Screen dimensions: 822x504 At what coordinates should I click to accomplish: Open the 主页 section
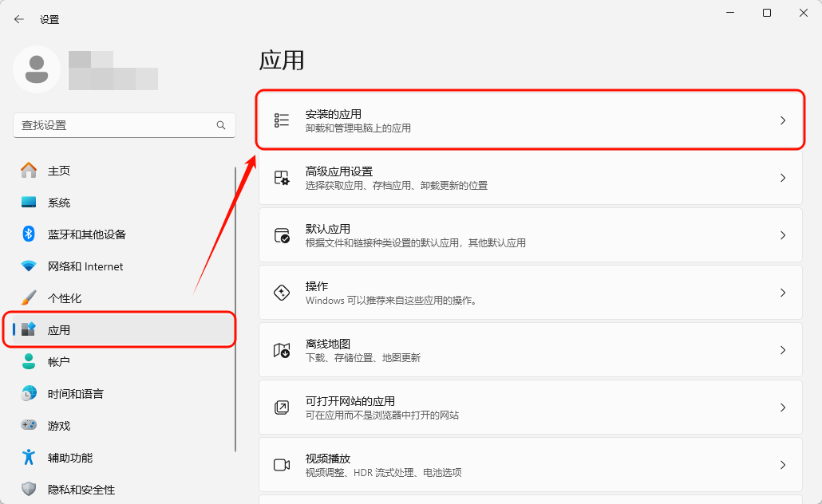coord(124,171)
